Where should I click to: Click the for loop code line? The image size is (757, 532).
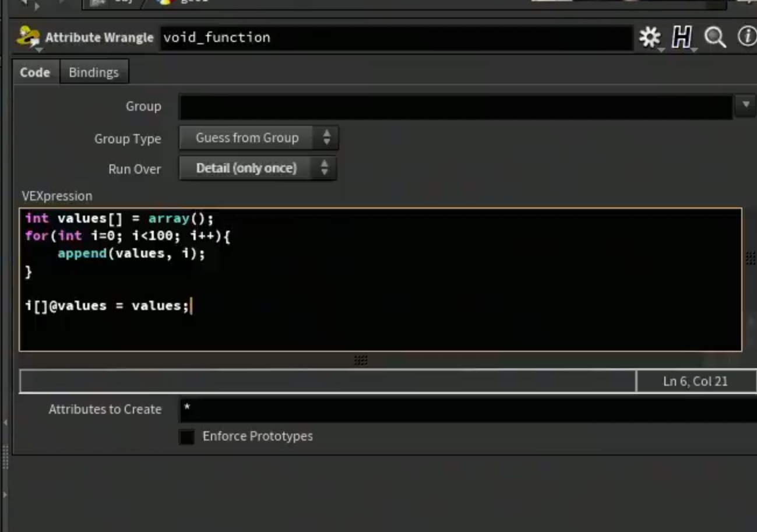pos(128,236)
